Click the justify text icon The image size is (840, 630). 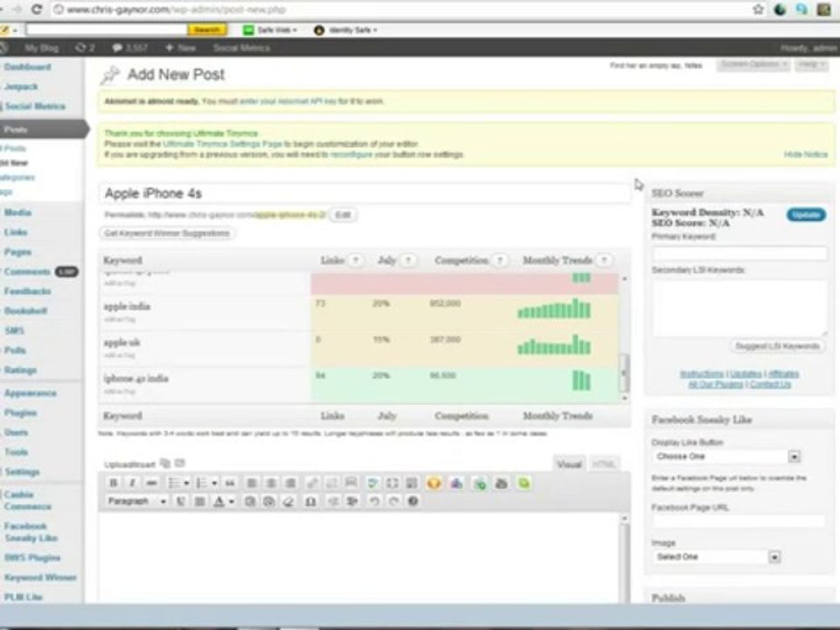(x=199, y=501)
